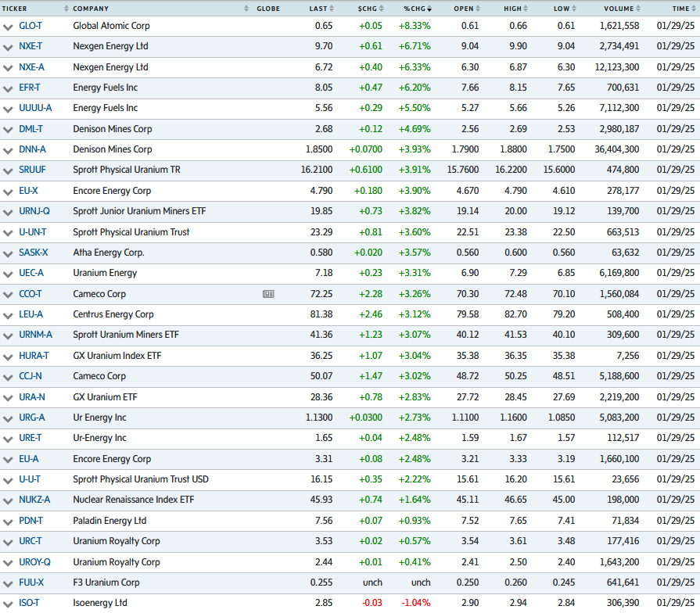Open the DNN-A ticker link
This screenshot has height=613, width=700.
(x=32, y=149)
